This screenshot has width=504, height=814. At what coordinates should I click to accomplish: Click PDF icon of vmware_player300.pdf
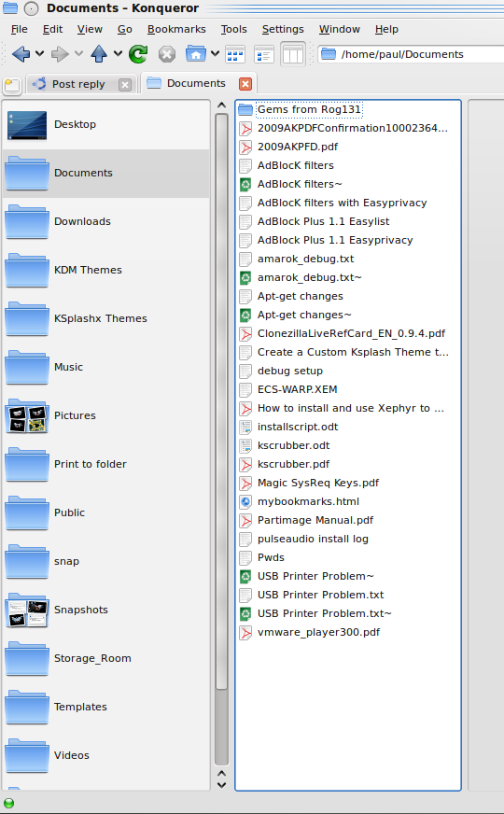click(x=245, y=633)
